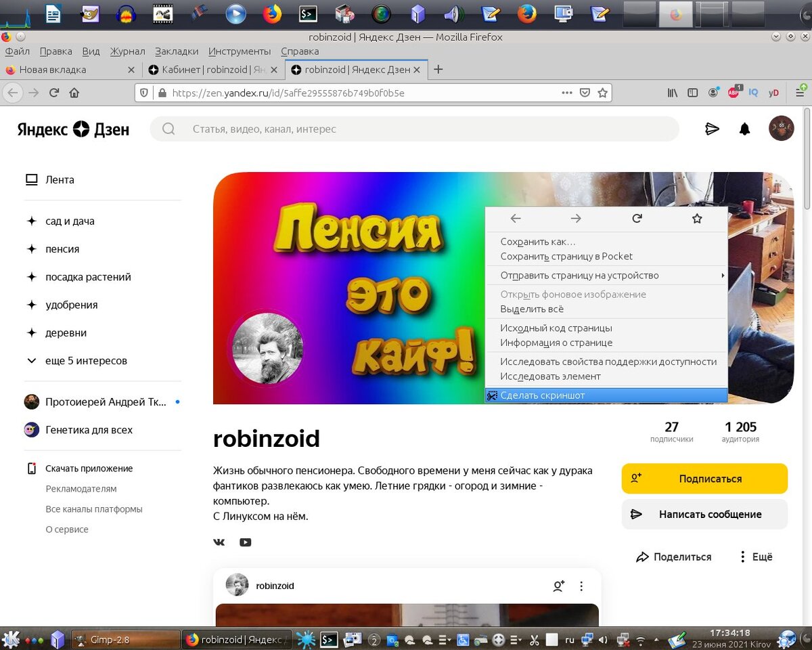Click 'Написать сообщение' button
Screen dimensions: 812x650
click(x=704, y=515)
